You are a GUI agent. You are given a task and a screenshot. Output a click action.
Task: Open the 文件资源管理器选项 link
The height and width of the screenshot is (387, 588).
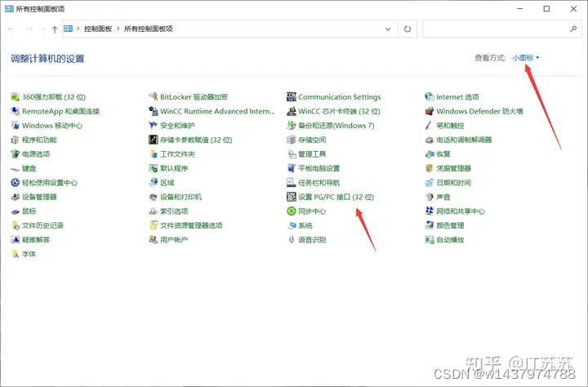[191, 225]
